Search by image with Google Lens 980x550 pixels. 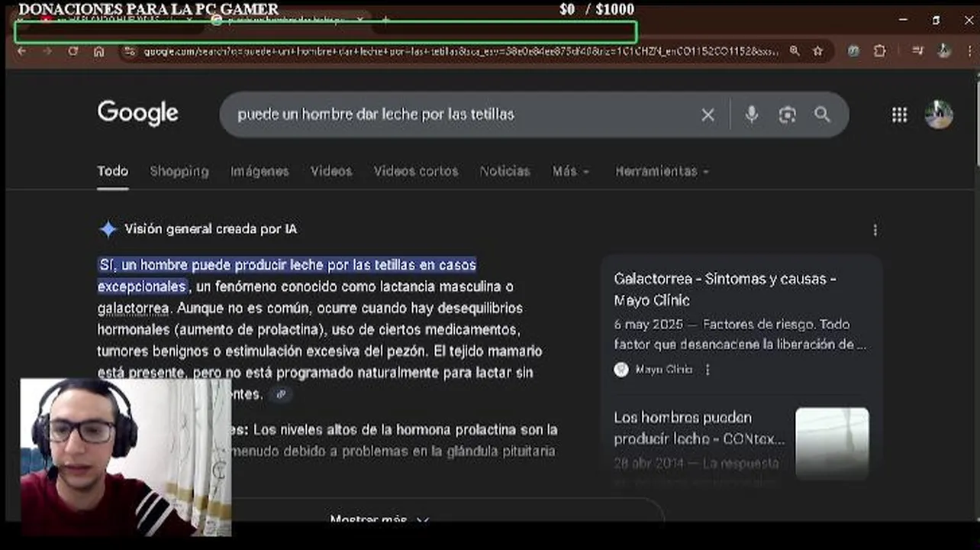[787, 115]
